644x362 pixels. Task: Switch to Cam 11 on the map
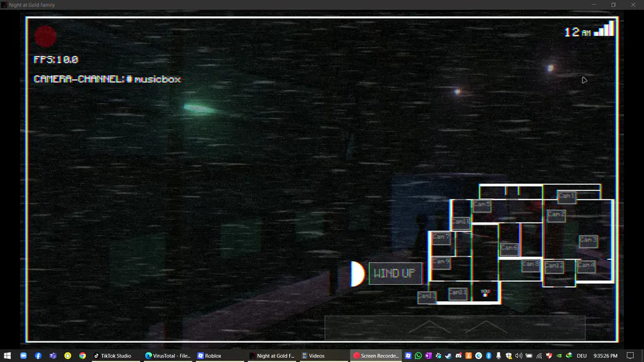pyautogui.click(x=457, y=293)
